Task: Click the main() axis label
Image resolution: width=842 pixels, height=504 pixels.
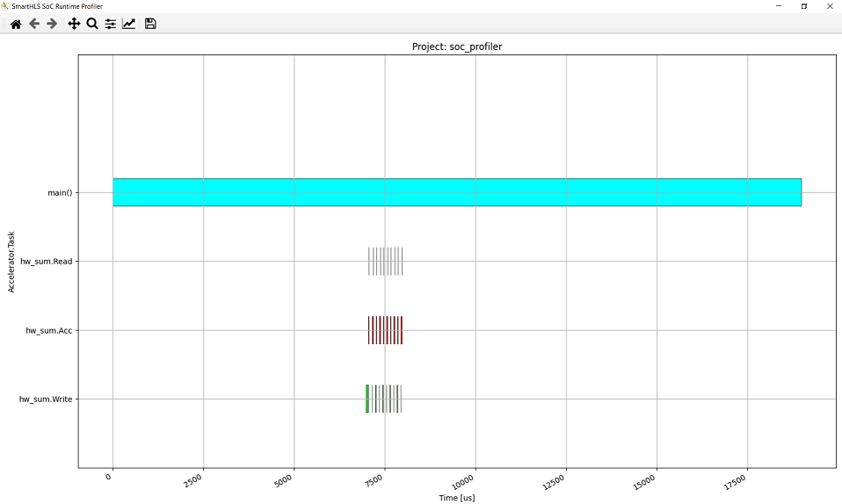Action: (x=60, y=192)
